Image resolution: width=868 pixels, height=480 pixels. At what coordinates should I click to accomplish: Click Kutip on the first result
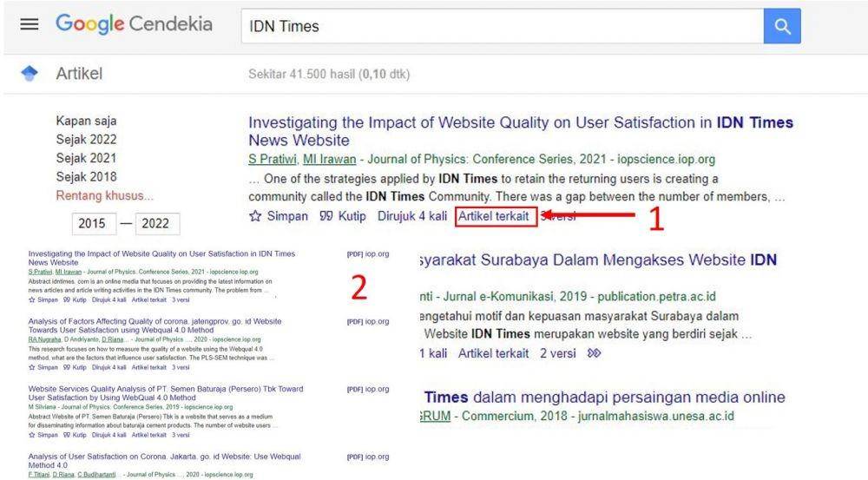352,216
